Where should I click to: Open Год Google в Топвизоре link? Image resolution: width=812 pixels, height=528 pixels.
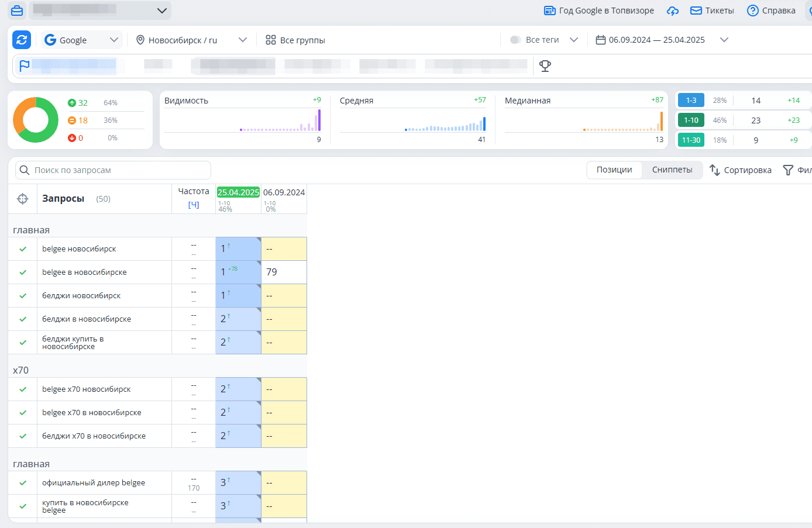click(599, 11)
